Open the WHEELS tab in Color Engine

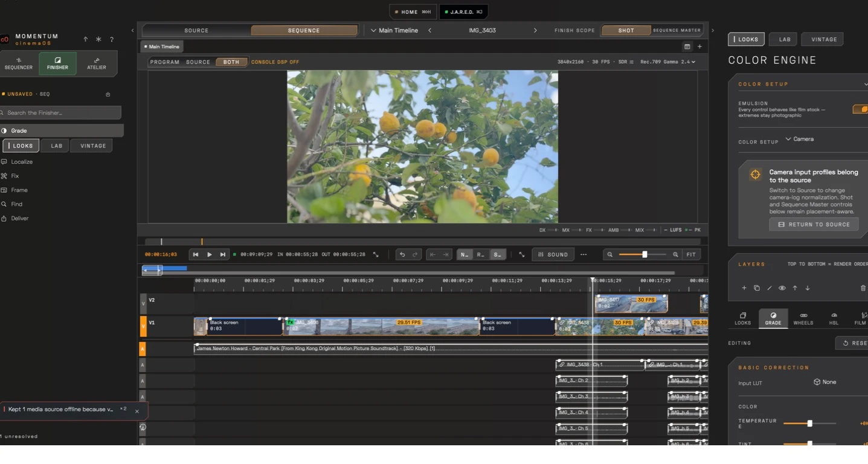click(x=803, y=319)
